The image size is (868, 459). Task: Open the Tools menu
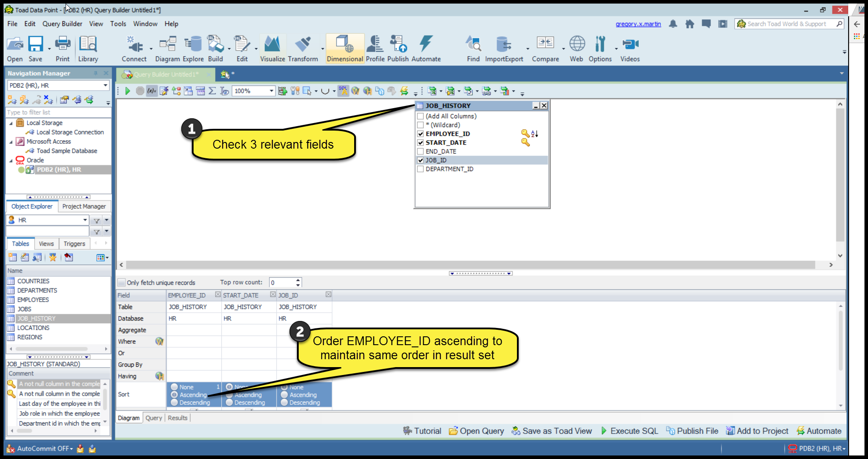(x=118, y=24)
